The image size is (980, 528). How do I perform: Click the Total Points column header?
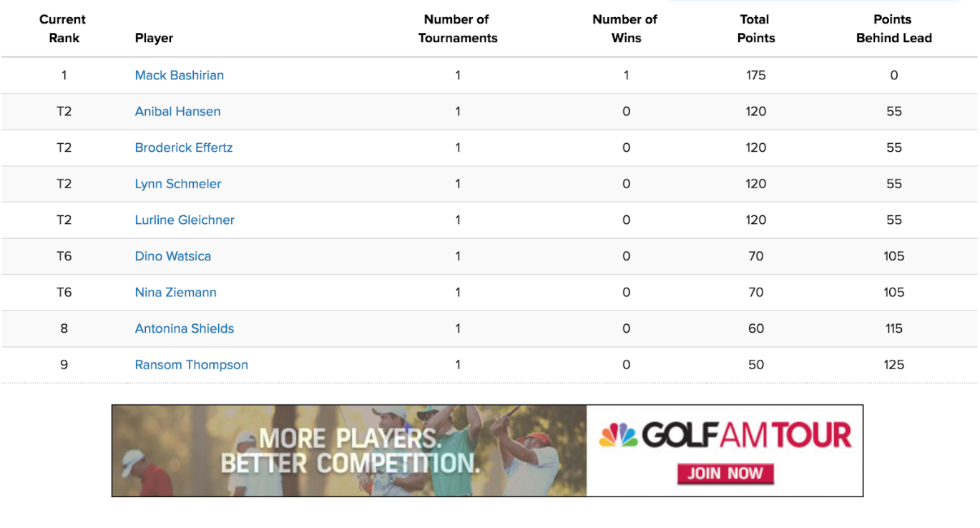[755, 29]
